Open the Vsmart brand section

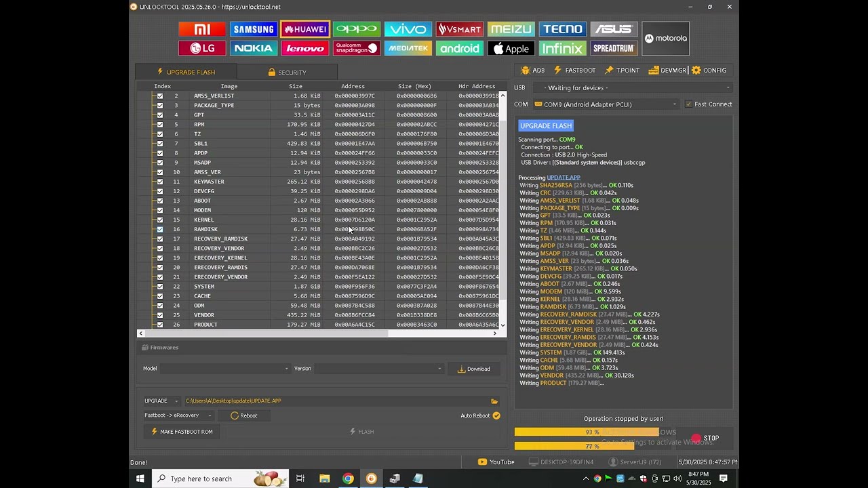pyautogui.click(x=460, y=29)
